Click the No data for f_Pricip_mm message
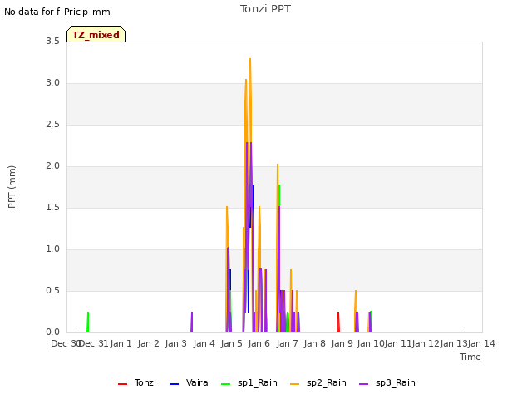Screen dimensions: 532x399 pyautogui.click(x=57, y=12)
